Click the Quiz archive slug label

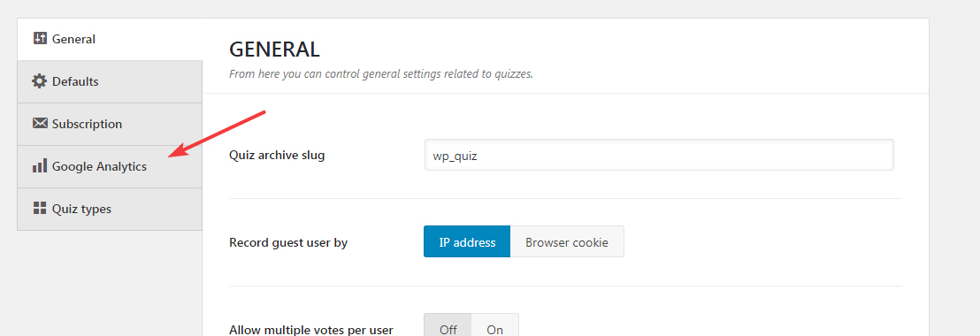pos(277,155)
